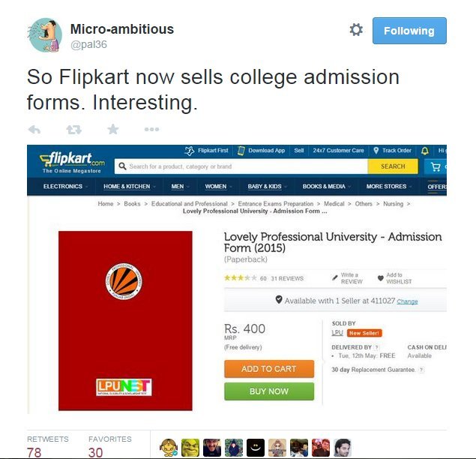Click the Add to Cart button
Screen dimensions: 476x459
[x=269, y=369]
